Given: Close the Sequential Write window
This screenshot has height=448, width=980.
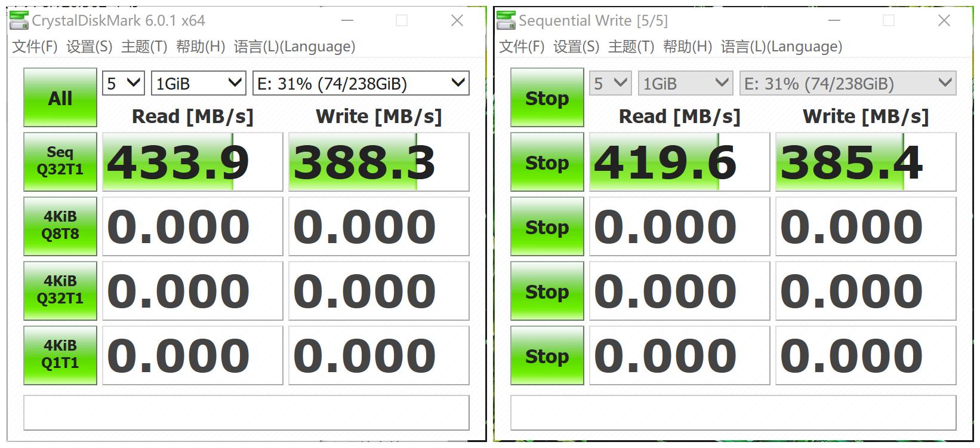Looking at the screenshot, I should [x=944, y=20].
